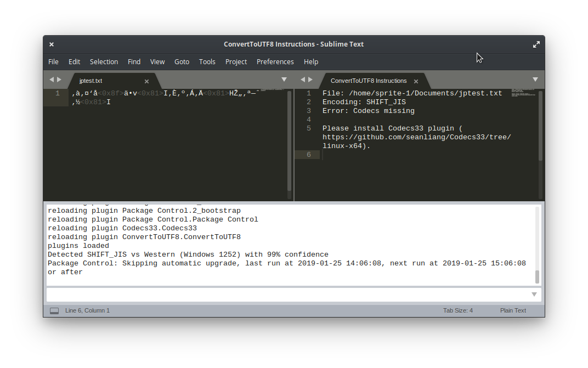Open the Tools menu
The image size is (588, 368).
[x=207, y=61]
